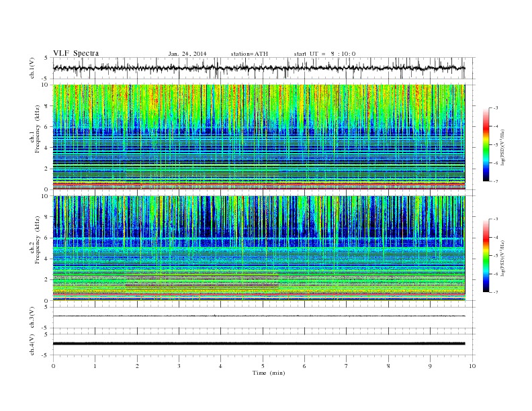Click the time axis tick label '5'

pos(263,366)
